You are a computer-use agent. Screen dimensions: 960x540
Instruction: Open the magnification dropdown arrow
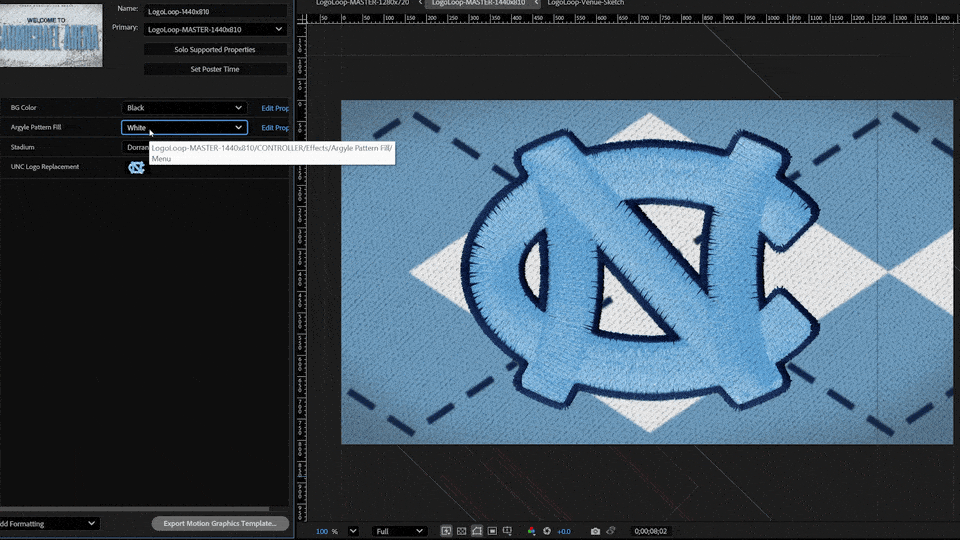click(x=353, y=531)
